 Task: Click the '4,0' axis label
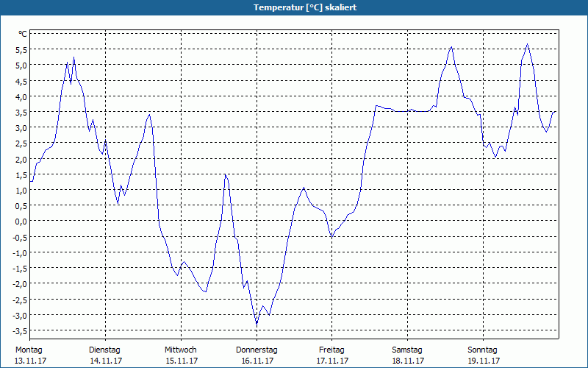click(21, 96)
